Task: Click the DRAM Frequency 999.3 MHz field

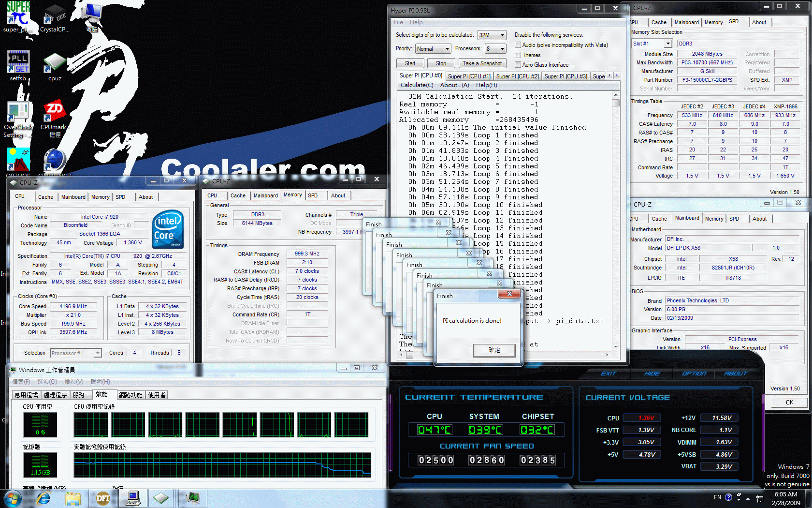Action: point(307,254)
